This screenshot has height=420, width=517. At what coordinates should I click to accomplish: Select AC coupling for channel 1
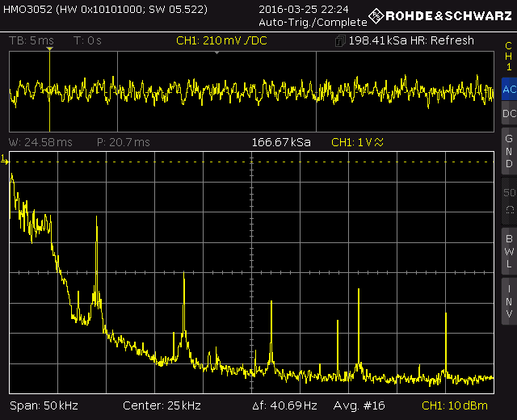509,90
